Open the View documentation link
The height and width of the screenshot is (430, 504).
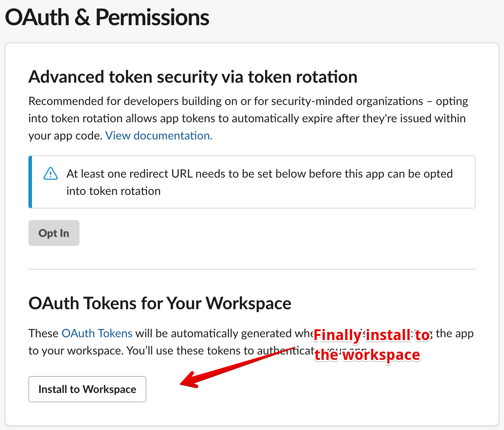[x=159, y=136]
